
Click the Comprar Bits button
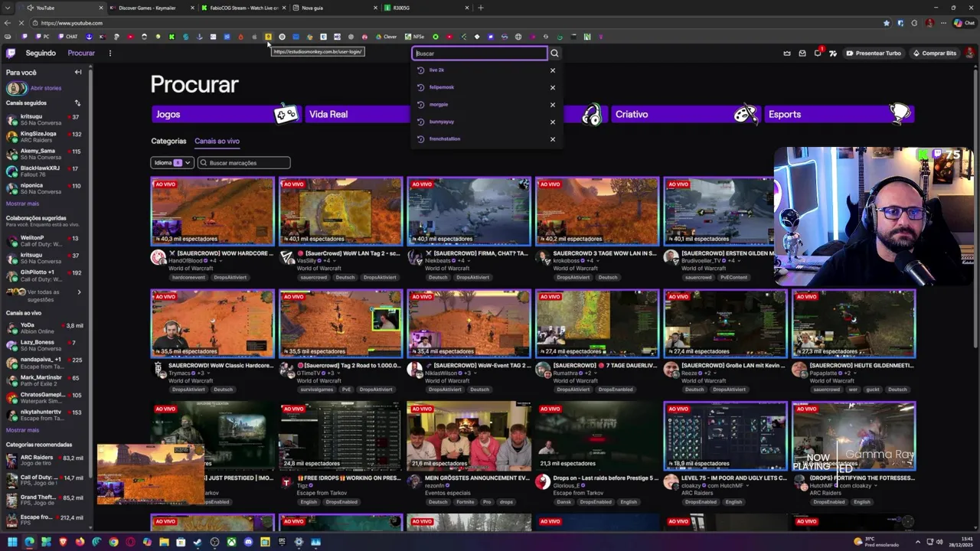934,54
